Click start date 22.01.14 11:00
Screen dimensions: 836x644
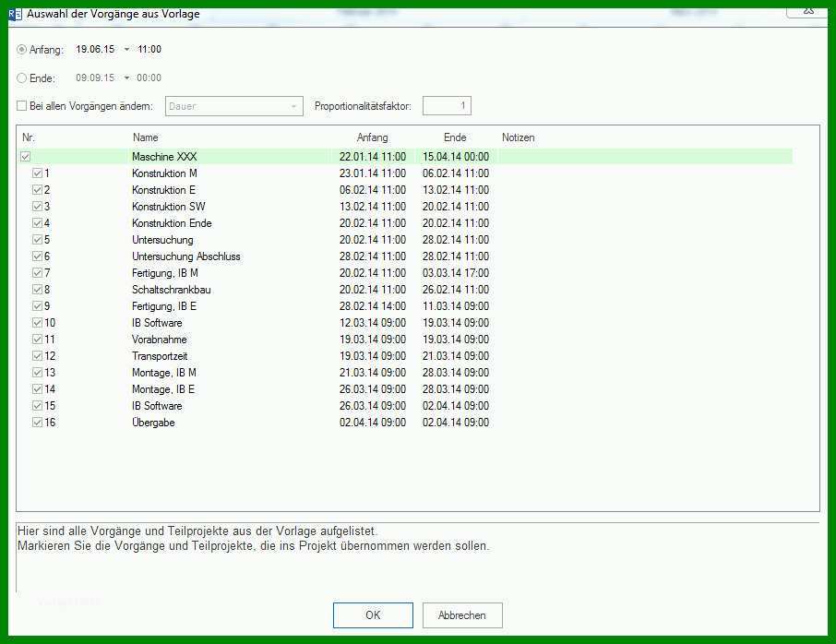[373, 157]
